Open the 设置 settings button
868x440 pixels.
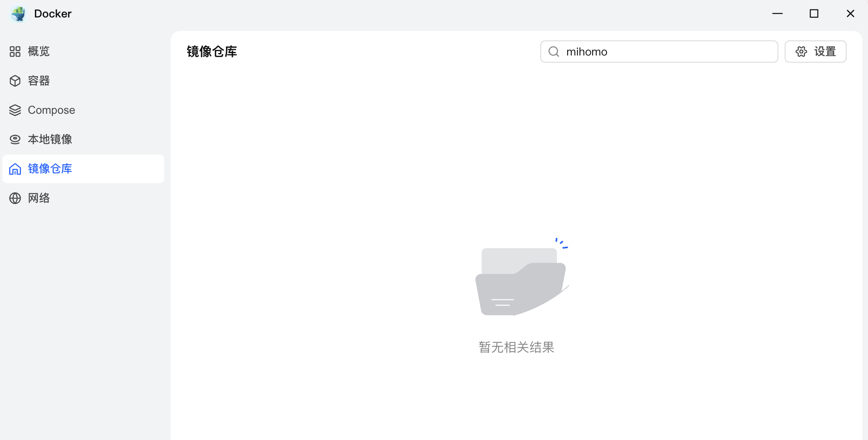click(x=816, y=52)
